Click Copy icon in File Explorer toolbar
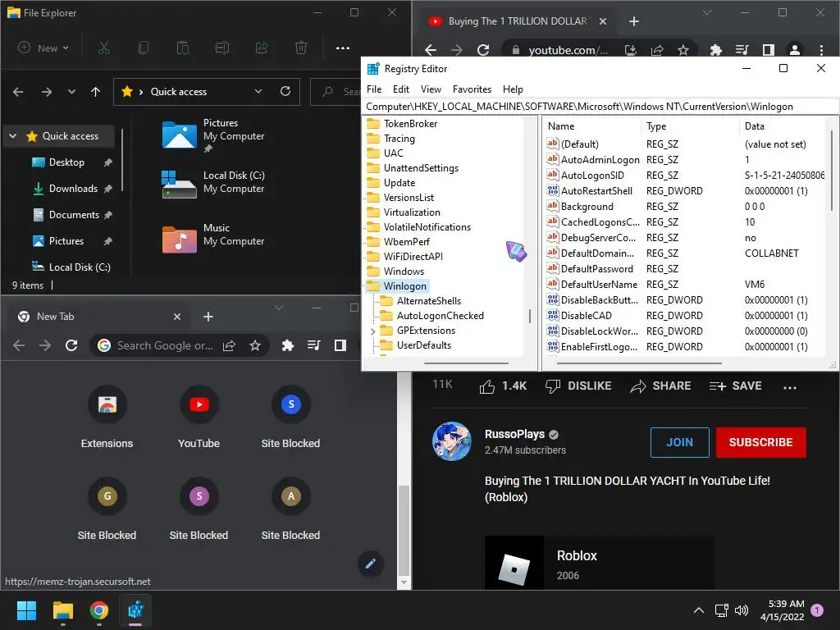 pyautogui.click(x=143, y=48)
